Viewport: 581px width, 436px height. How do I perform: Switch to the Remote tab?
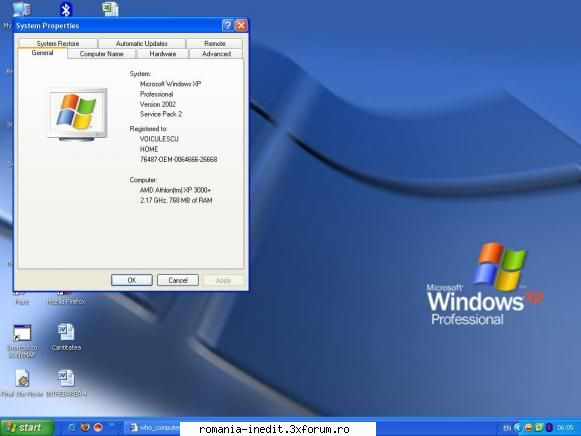pyautogui.click(x=215, y=43)
